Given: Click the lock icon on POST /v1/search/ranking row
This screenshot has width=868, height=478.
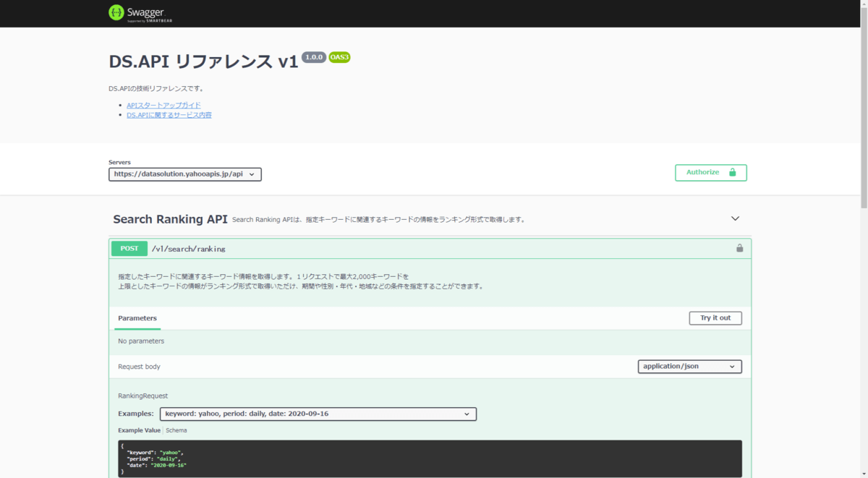Looking at the screenshot, I should [739, 248].
